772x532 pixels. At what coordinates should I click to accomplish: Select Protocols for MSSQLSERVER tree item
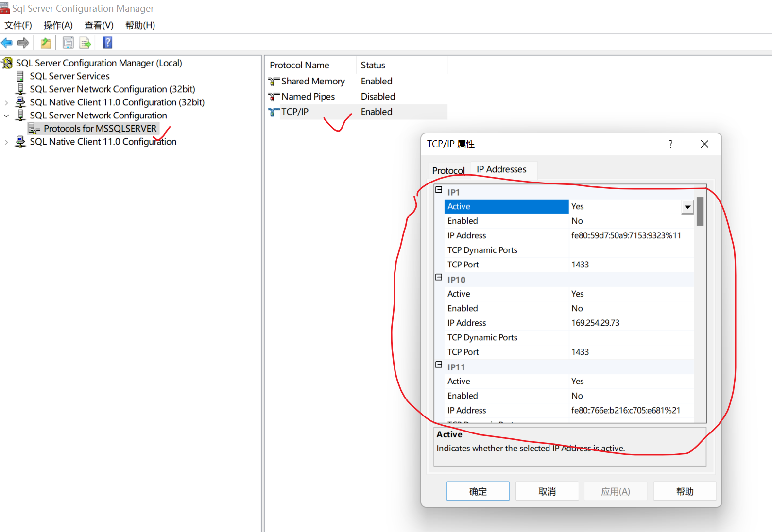click(100, 129)
